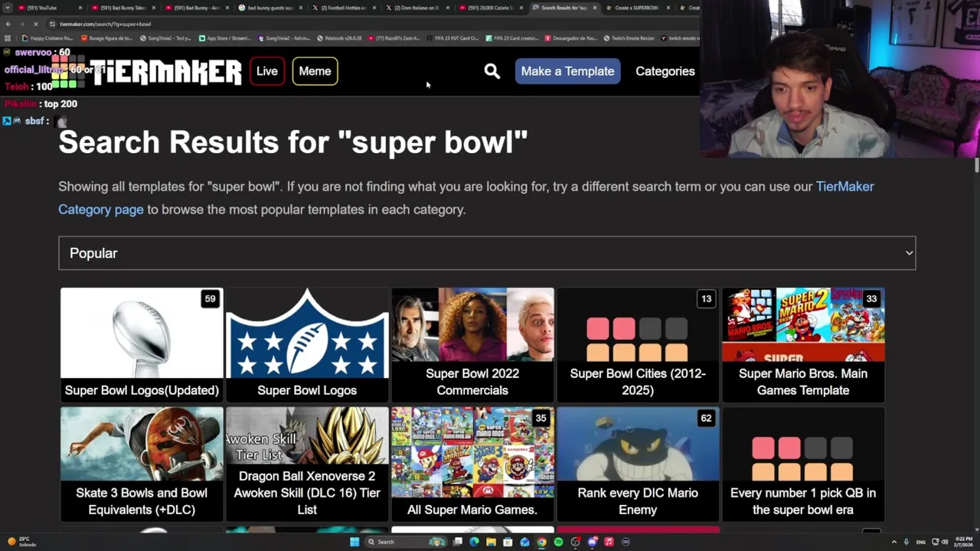980x551 pixels.
Task: Open the Descargador de You... bookmark
Action: (570, 38)
